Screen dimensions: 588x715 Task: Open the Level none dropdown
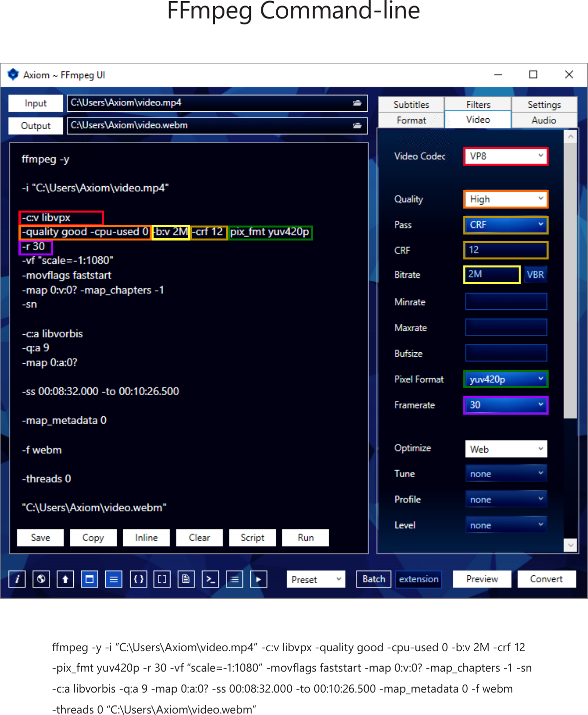pos(506,525)
